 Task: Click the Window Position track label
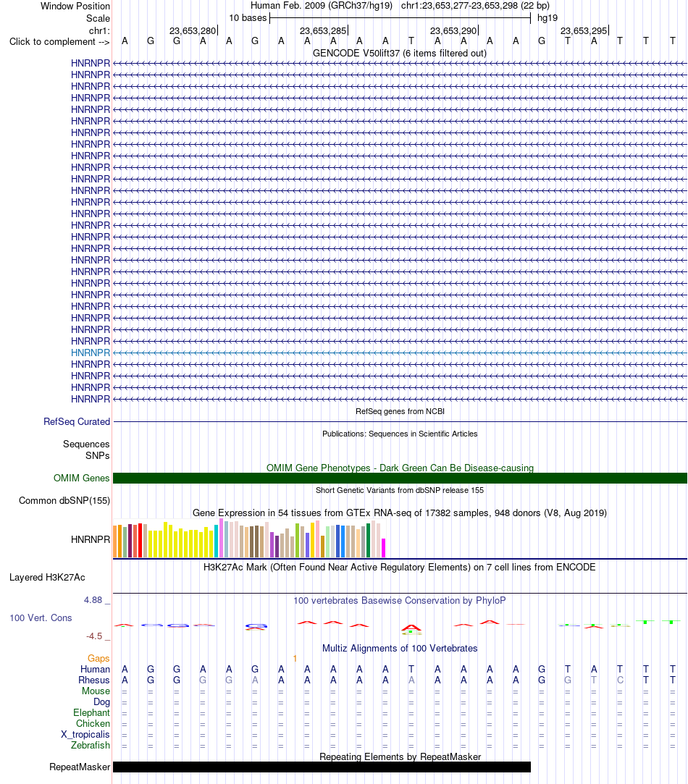point(75,6)
